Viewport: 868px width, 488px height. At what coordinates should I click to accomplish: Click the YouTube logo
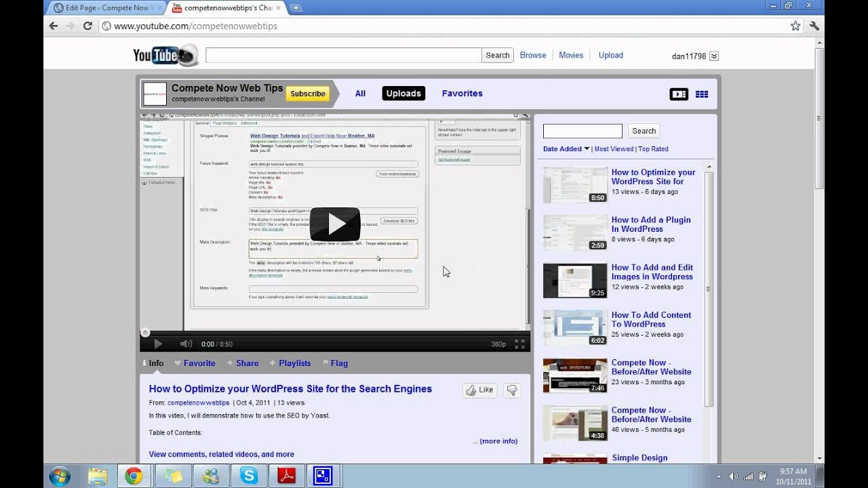[x=165, y=56]
